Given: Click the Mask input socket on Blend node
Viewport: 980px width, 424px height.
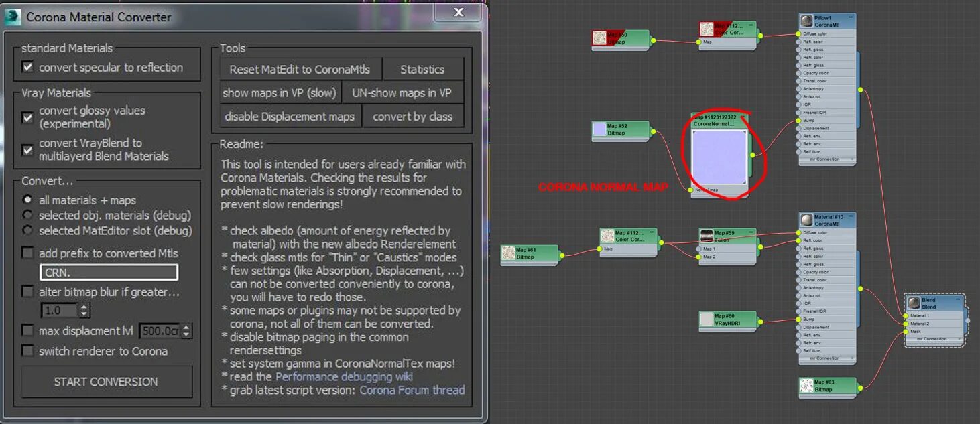Looking at the screenshot, I should tap(905, 332).
